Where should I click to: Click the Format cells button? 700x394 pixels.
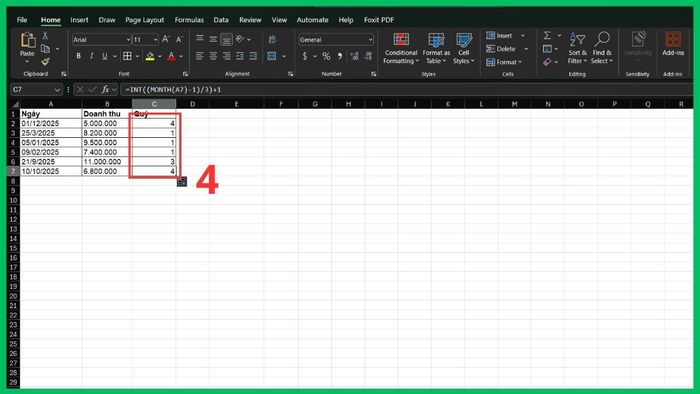point(504,62)
